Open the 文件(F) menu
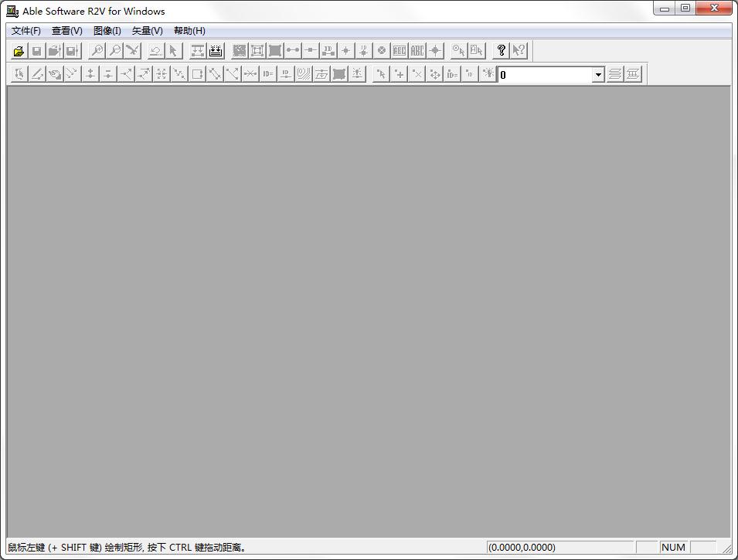The height and width of the screenshot is (560, 738). [25, 31]
